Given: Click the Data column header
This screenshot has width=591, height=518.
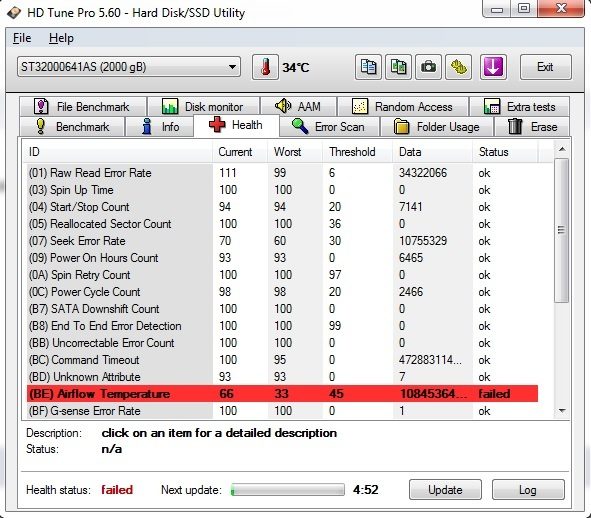Looking at the screenshot, I should 432,152.
